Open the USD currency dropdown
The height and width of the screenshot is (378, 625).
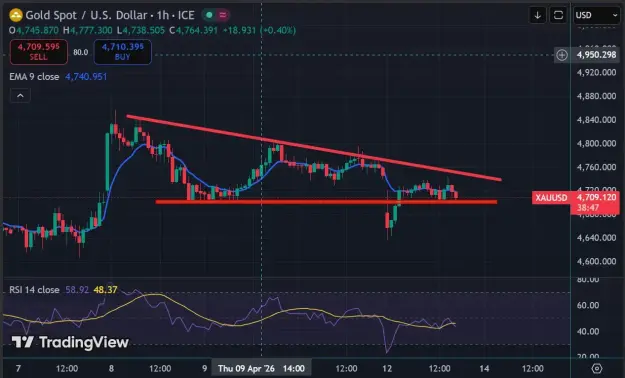[596, 15]
